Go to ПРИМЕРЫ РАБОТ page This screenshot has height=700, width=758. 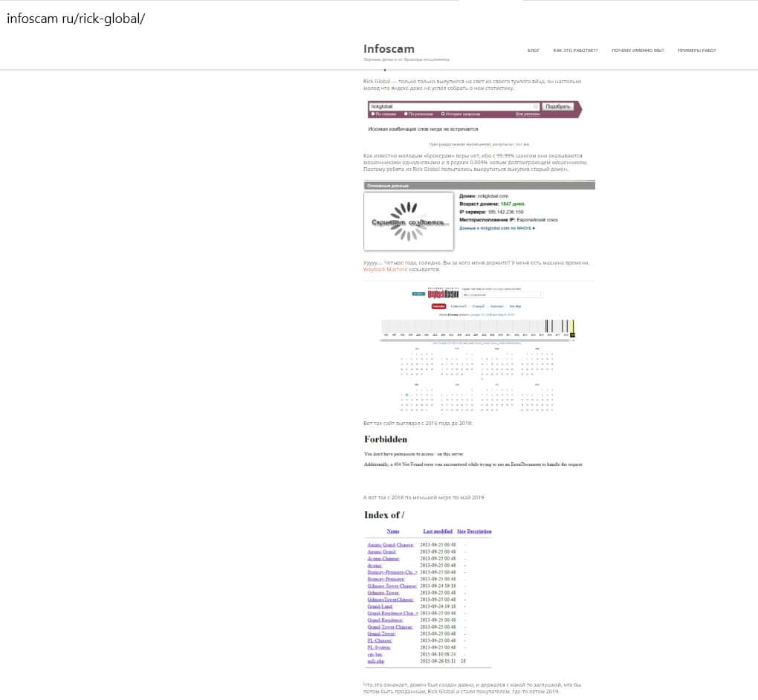[x=696, y=51]
